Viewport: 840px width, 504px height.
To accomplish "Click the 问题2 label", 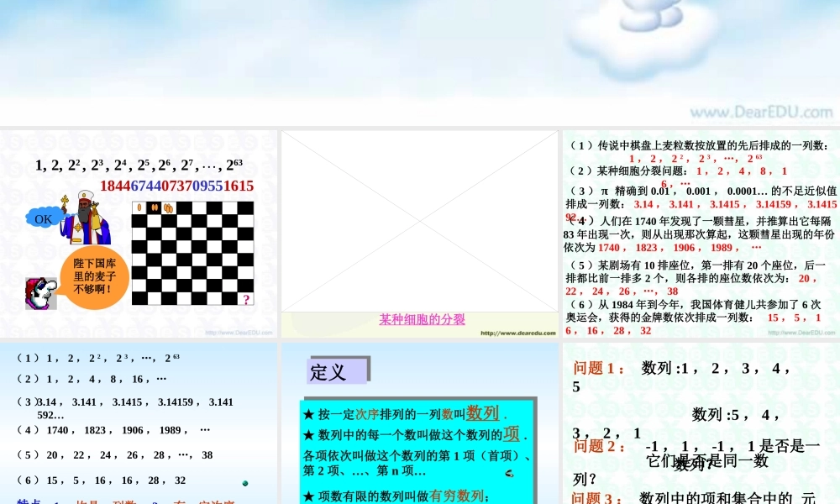I will pyautogui.click(x=599, y=446).
